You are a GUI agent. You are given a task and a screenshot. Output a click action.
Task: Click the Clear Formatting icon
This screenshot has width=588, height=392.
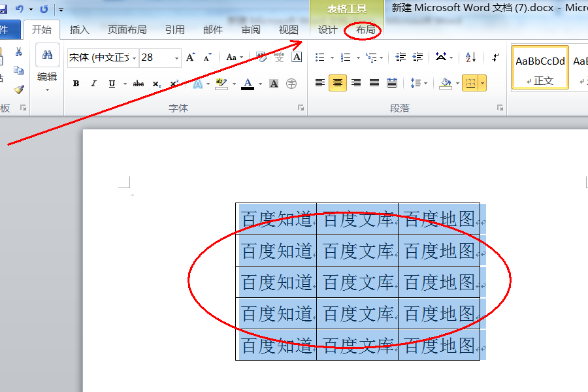click(261, 57)
